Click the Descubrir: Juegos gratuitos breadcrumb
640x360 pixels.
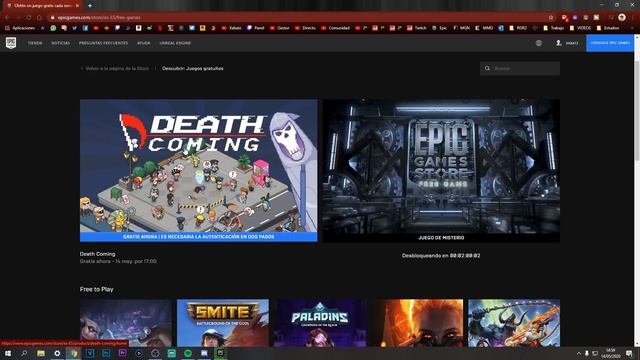193,69
